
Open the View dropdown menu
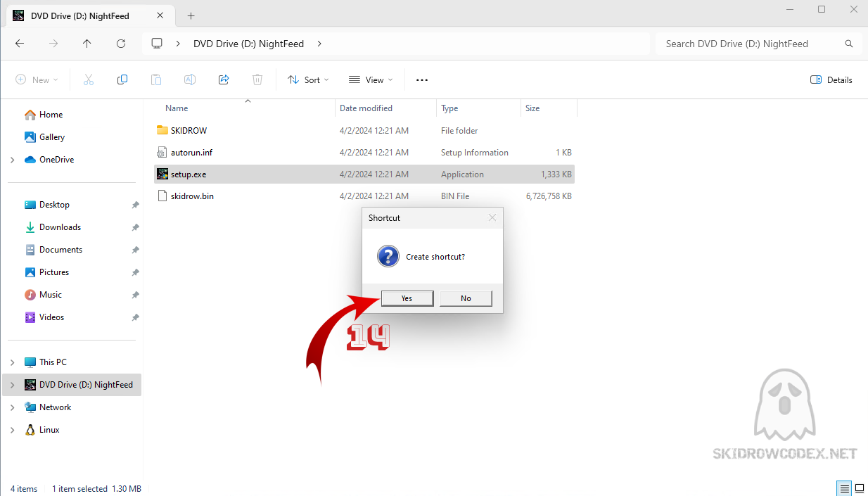(x=371, y=80)
